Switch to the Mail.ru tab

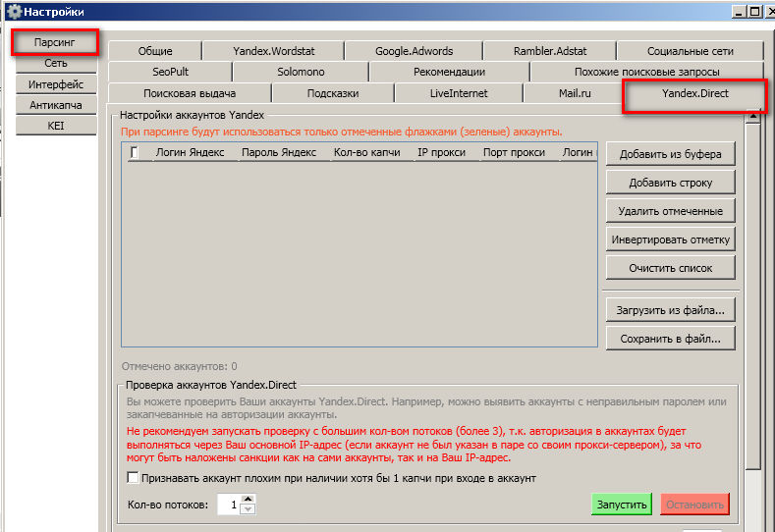pos(575,93)
